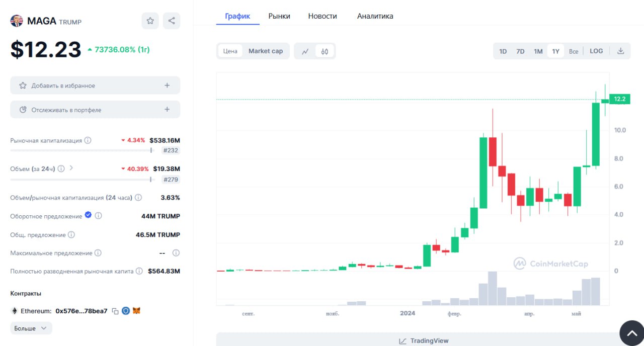
Task: Set chart range to 1M
Action: click(538, 51)
